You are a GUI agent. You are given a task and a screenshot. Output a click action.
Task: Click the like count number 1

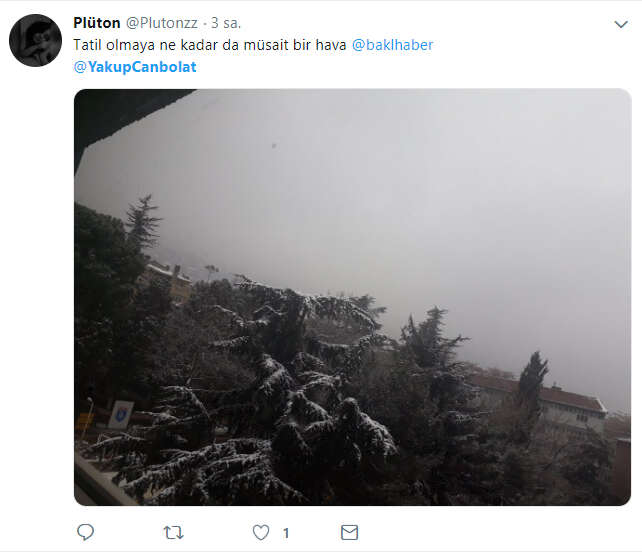[x=286, y=533]
